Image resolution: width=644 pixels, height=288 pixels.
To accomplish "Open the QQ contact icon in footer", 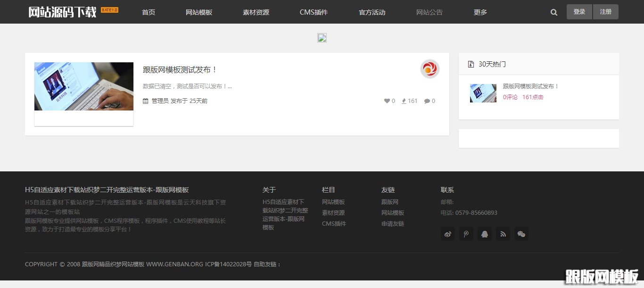I will [x=484, y=234].
